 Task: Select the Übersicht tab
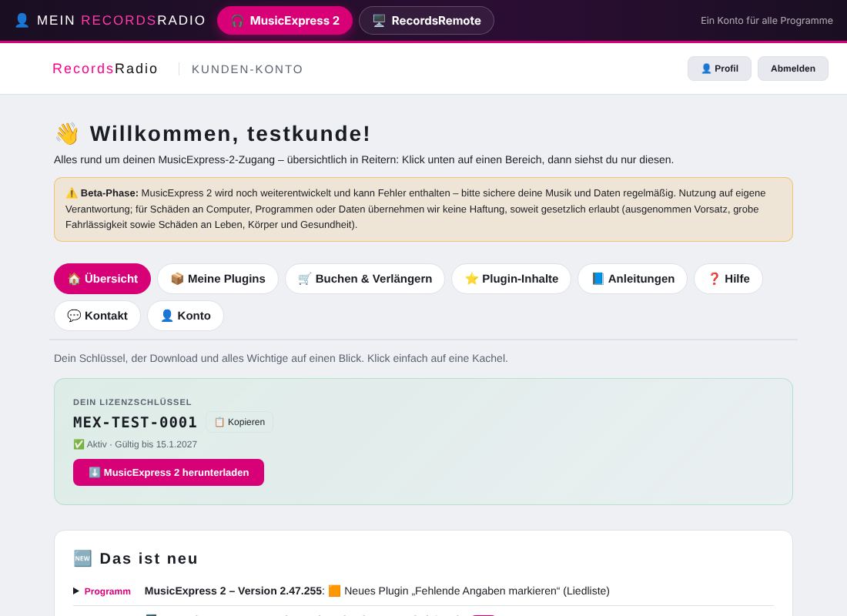(102, 279)
